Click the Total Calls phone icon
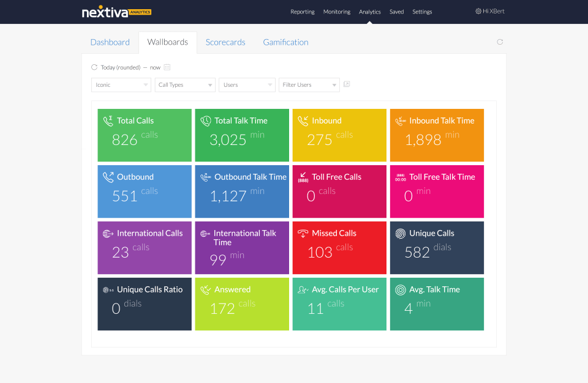The image size is (588, 383). click(108, 121)
